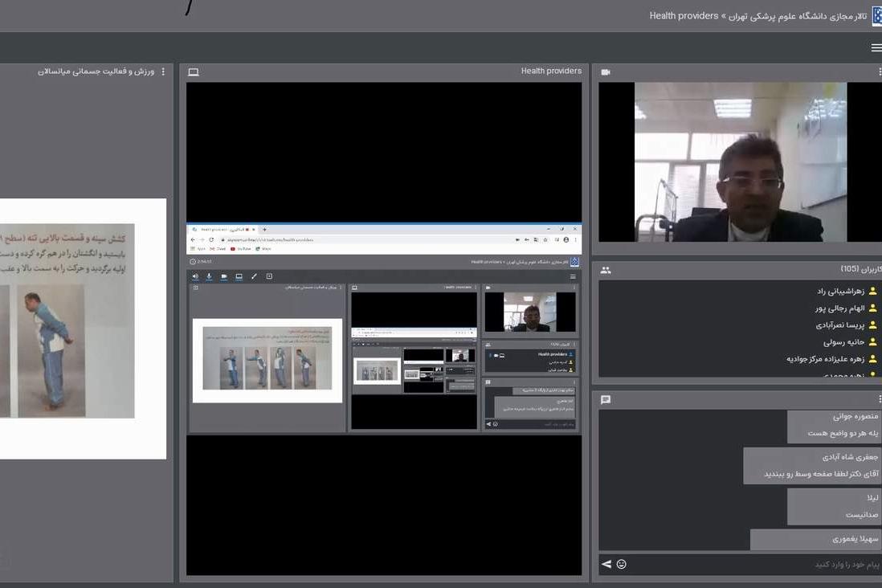Toggle microphone icon in shared screen toolbar

pyautogui.click(x=210, y=276)
